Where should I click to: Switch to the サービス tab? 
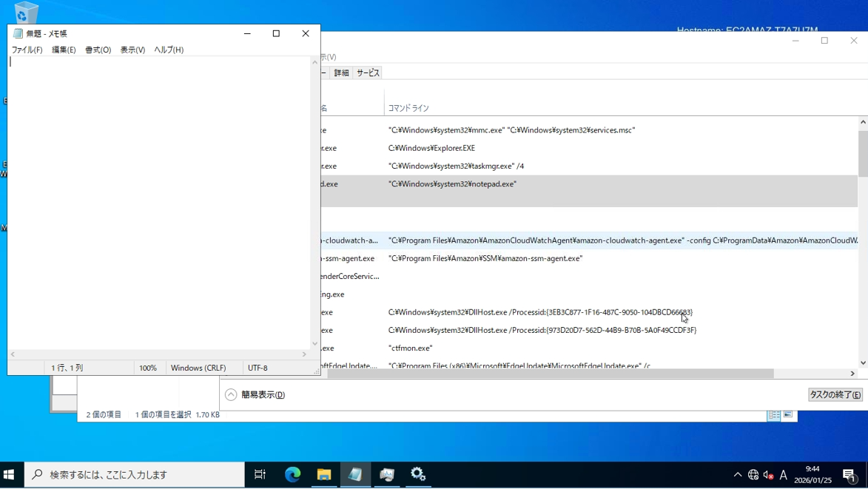(x=368, y=72)
